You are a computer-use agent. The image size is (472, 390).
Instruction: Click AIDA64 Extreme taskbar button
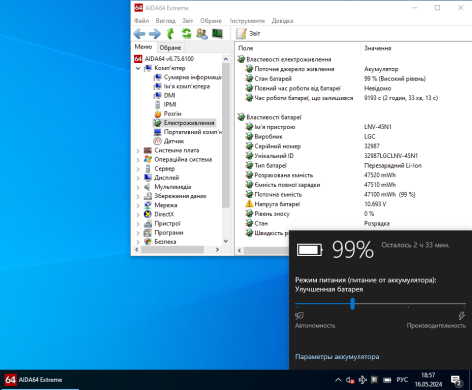[x=39, y=380]
